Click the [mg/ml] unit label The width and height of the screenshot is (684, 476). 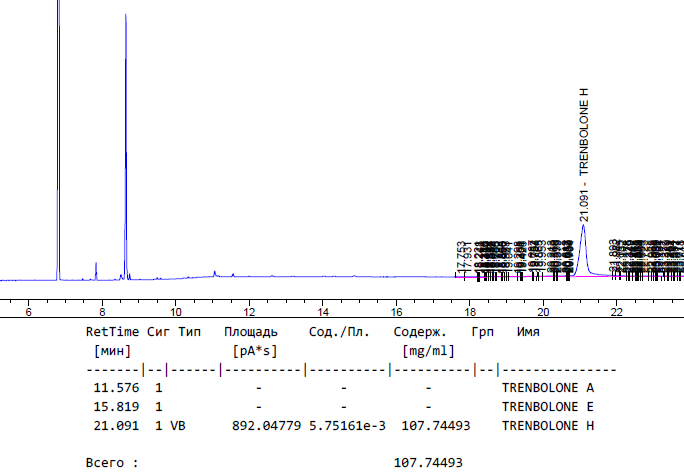[x=427, y=351]
